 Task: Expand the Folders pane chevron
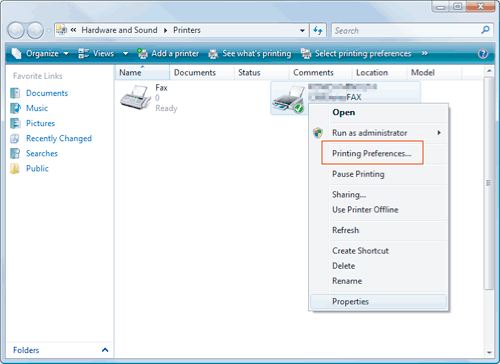[x=105, y=350]
